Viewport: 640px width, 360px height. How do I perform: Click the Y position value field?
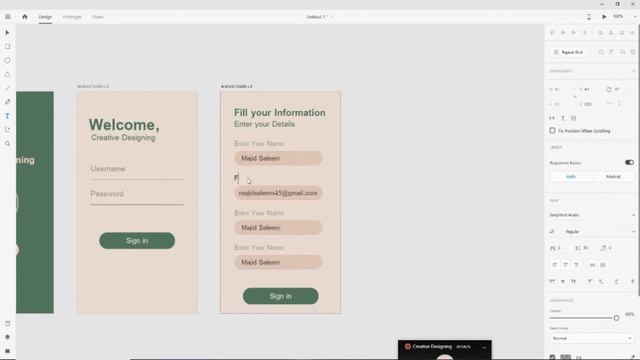click(589, 104)
